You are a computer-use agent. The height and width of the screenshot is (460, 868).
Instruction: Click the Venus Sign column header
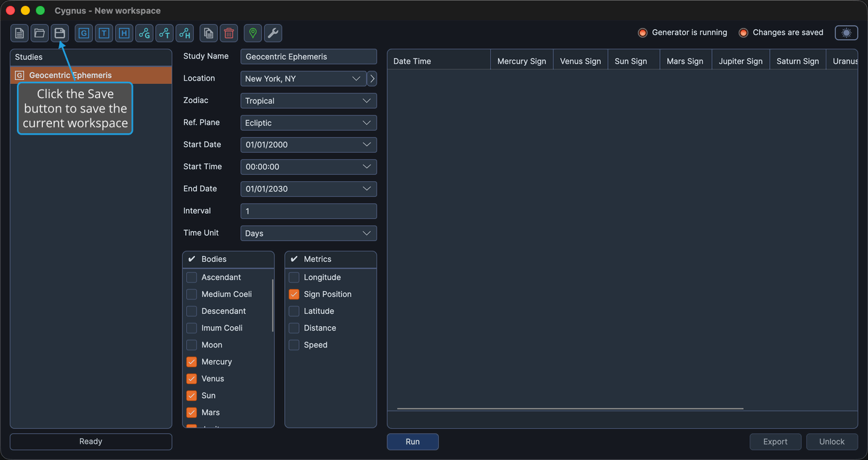coord(581,61)
